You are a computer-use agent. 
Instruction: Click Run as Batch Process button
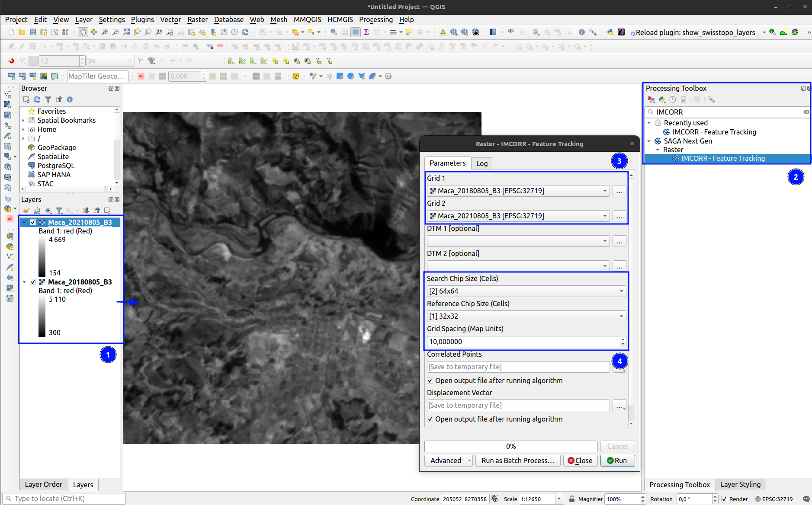517,460
